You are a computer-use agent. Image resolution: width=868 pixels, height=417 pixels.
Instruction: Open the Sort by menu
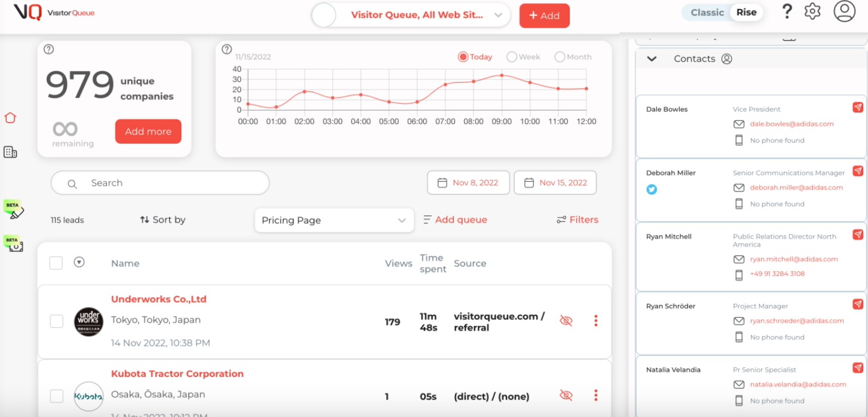click(x=163, y=220)
